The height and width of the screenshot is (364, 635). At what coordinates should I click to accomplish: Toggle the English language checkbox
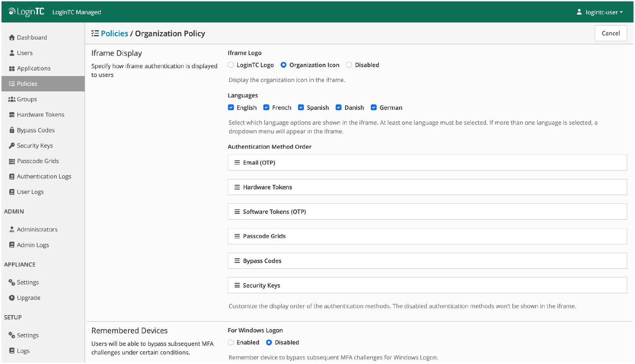(231, 107)
